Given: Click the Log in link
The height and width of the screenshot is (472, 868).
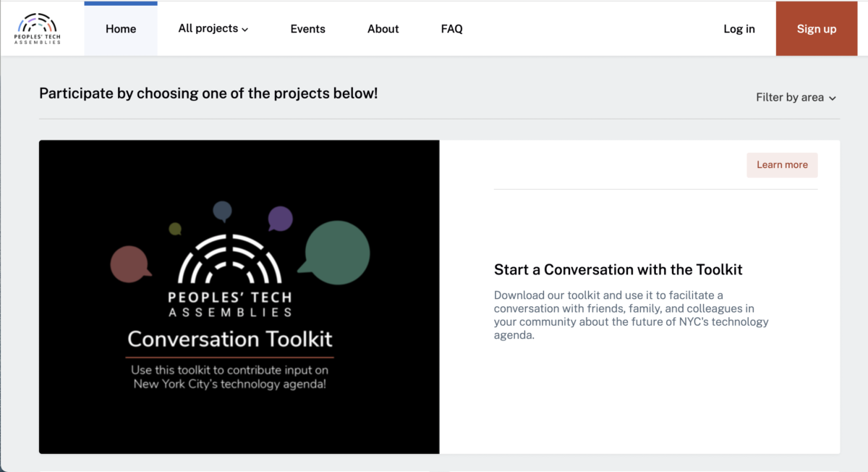Looking at the screenshot, I should (739, 29).
